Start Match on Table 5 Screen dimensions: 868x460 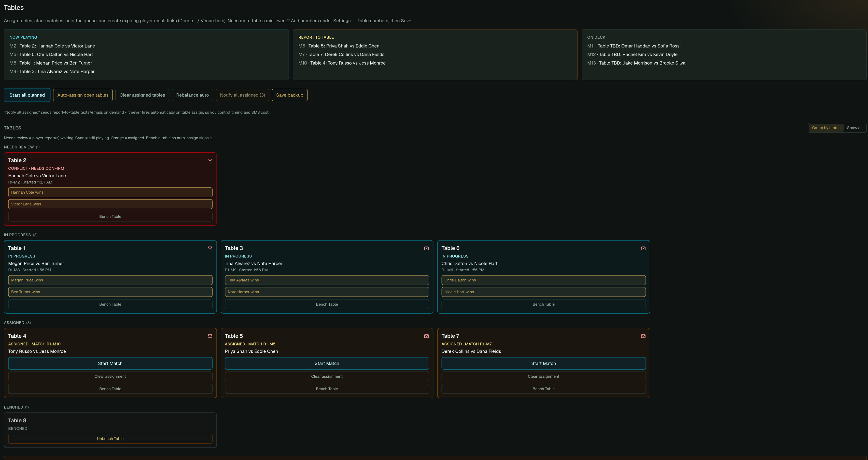327,363
